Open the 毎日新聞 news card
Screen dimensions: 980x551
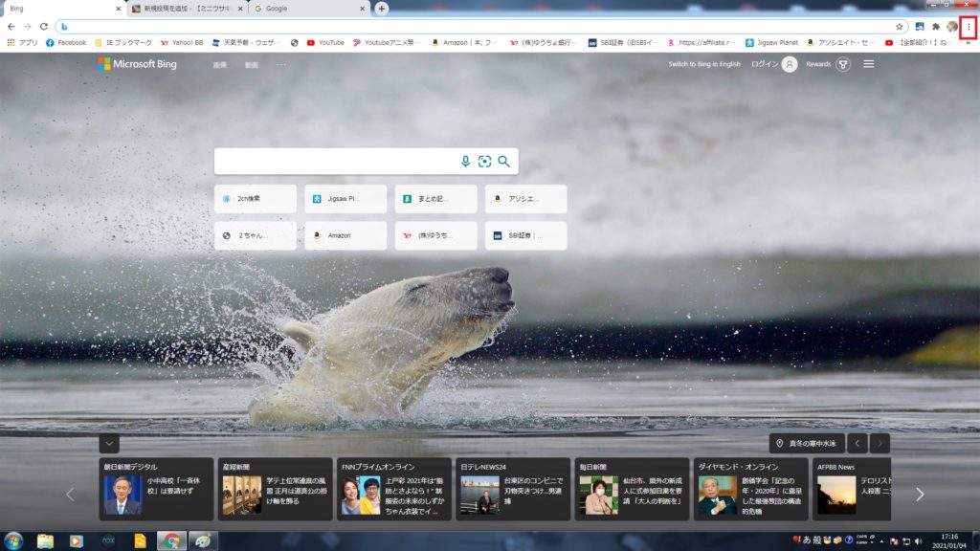point(632,489)
